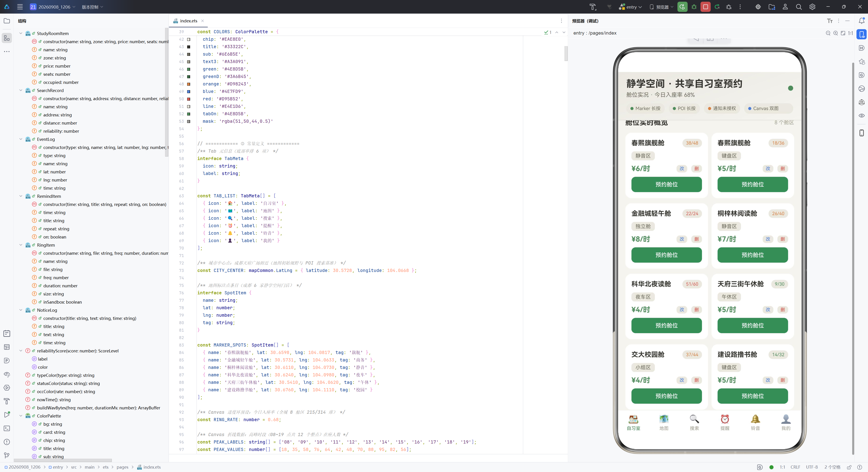Click the Canvas 双图 chip
This screenshot has width=868, height=472.
pyautogui.click(x=768, y=109)
